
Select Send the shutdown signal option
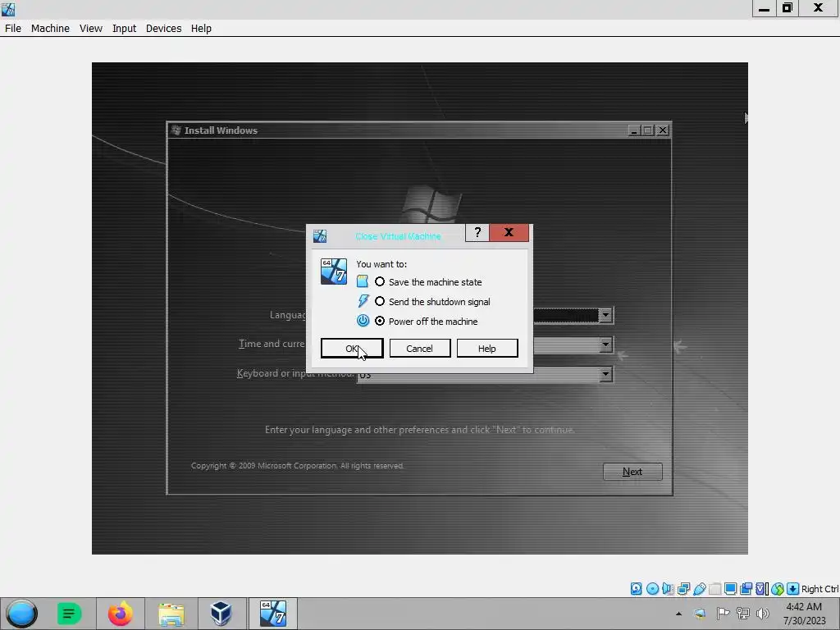click(x=433, y=302)
